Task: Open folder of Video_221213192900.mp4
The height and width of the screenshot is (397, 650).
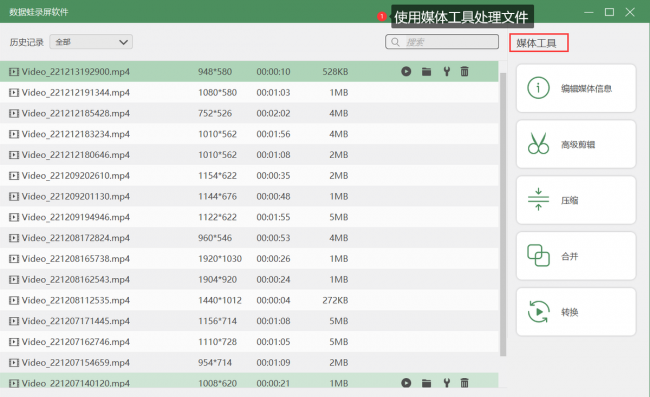Action: (426, 72)
